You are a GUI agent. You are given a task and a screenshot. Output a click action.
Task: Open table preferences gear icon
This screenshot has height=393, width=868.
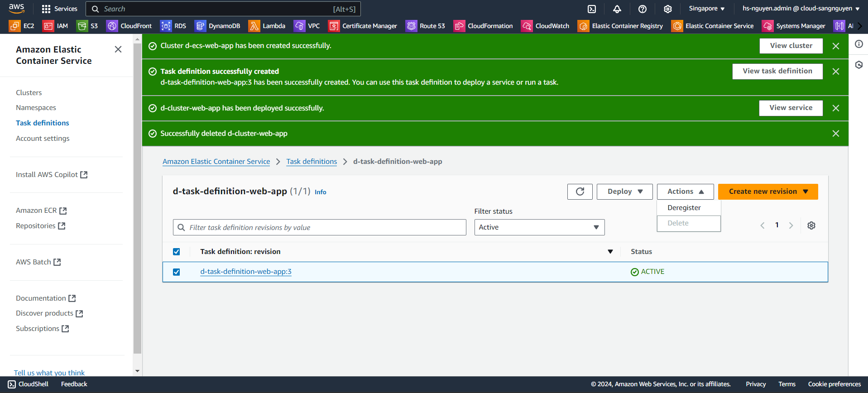pyautogui.click(x=811, y=225)
